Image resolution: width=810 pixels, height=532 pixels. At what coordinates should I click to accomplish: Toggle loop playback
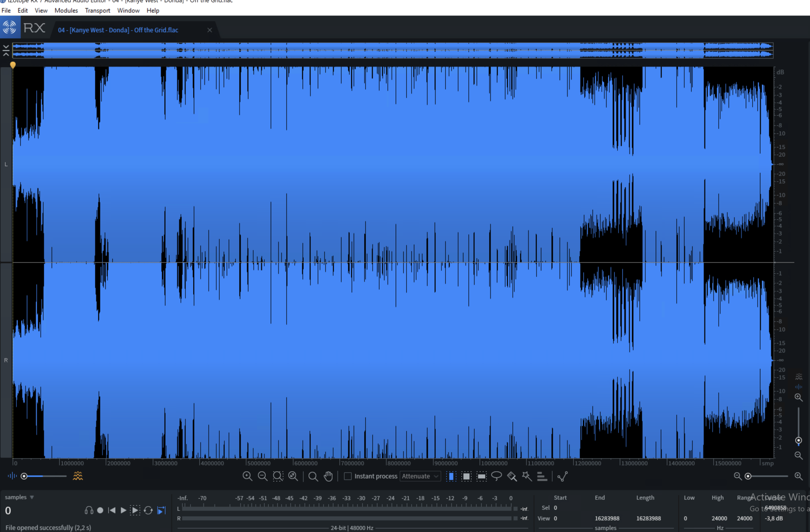click(148, 510)
